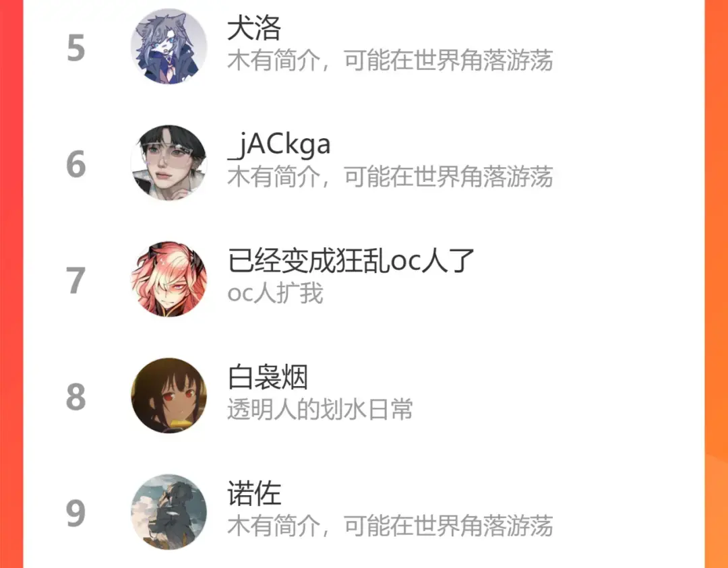Select the username _jACkga
This screenshot has height=568, width=728.
point(279,146)
